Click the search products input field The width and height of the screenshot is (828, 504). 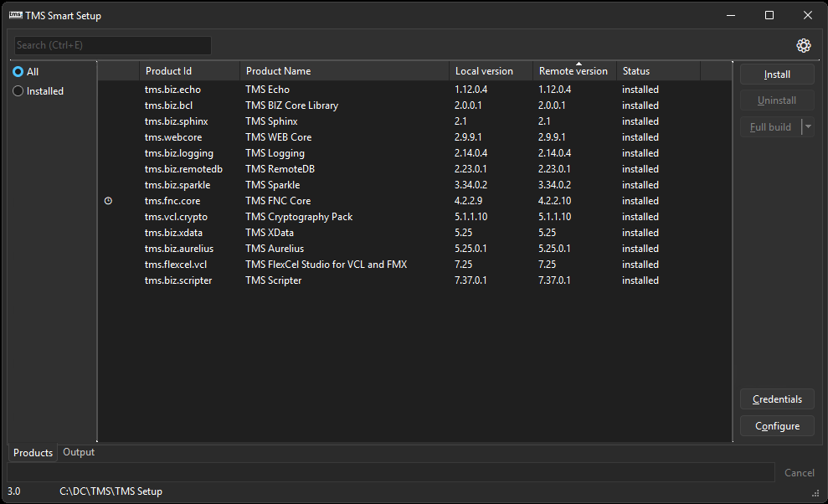(x=113, y=45)
